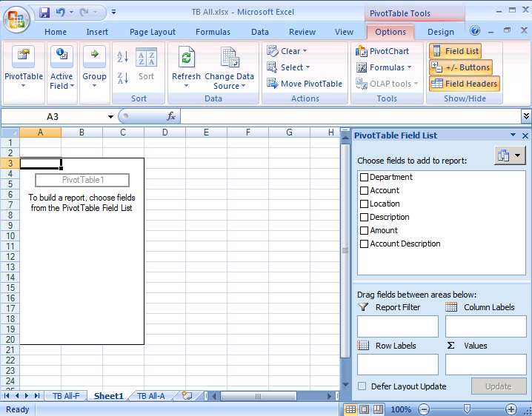532x416 pixels.
Task: Switch to the TB All-A sheet
Action: [151, 396]
